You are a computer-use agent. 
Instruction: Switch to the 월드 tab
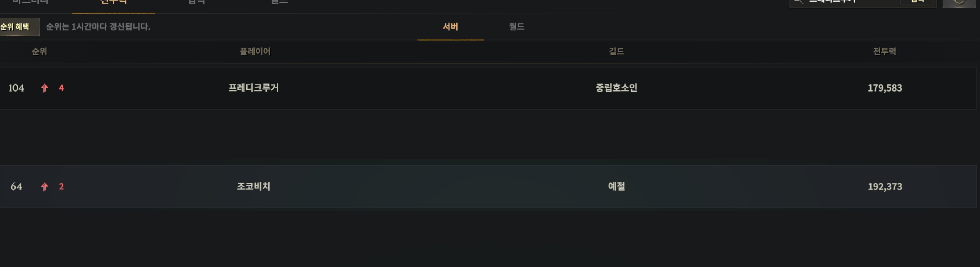(x=516, y=27)
